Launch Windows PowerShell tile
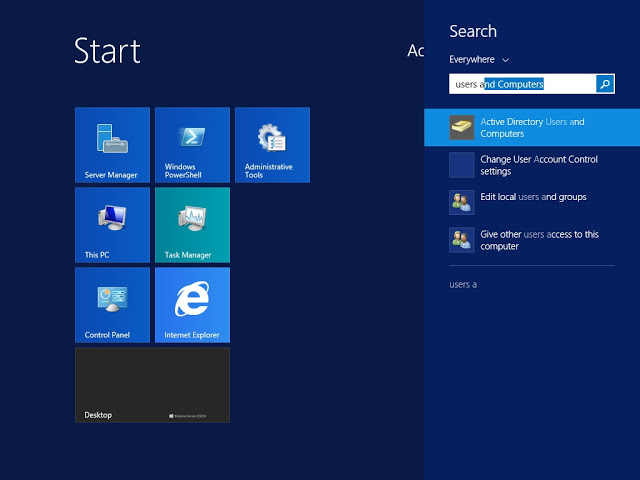 (x=192, y=145)
